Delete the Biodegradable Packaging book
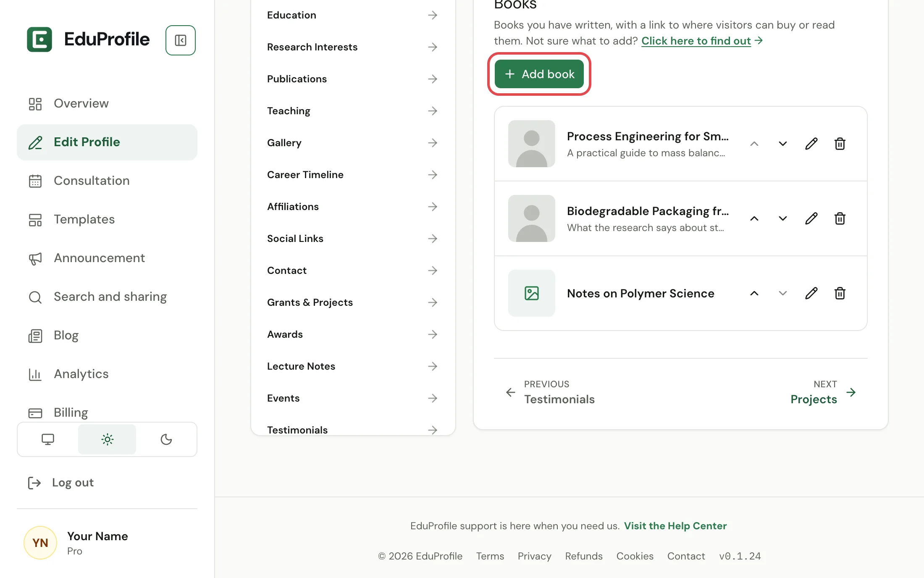This screenshot has width=924, height=578. (x=840, y=218)
